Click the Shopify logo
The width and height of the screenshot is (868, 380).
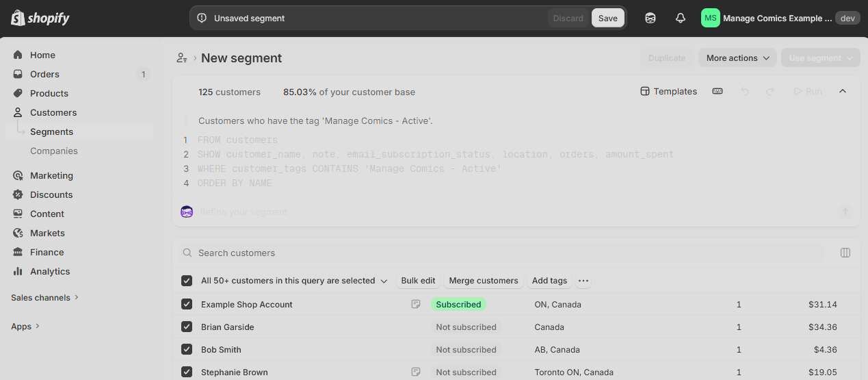tap(40, 18)
